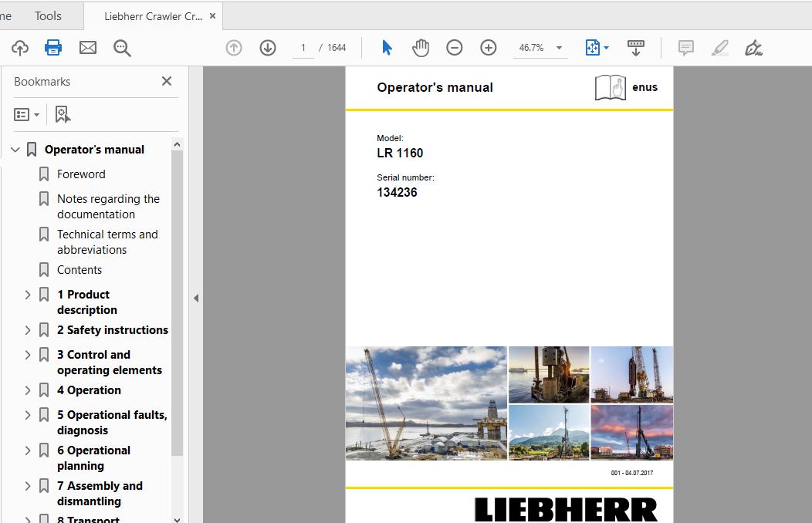Go to next page arrow

[x=268, y=48]
